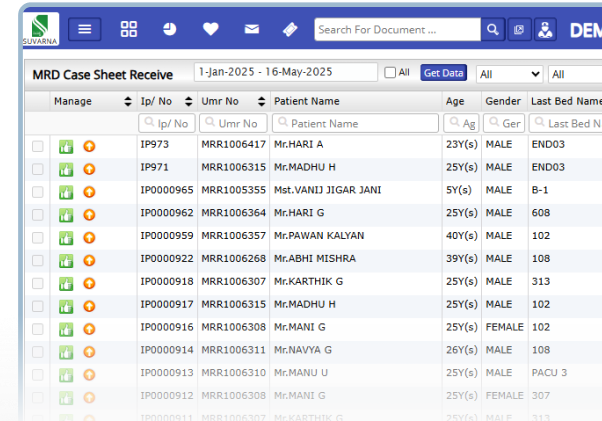The height and width of the screenshot is (421, 602).
Task: Open the hamburger menu button
Action: point(84,29)
